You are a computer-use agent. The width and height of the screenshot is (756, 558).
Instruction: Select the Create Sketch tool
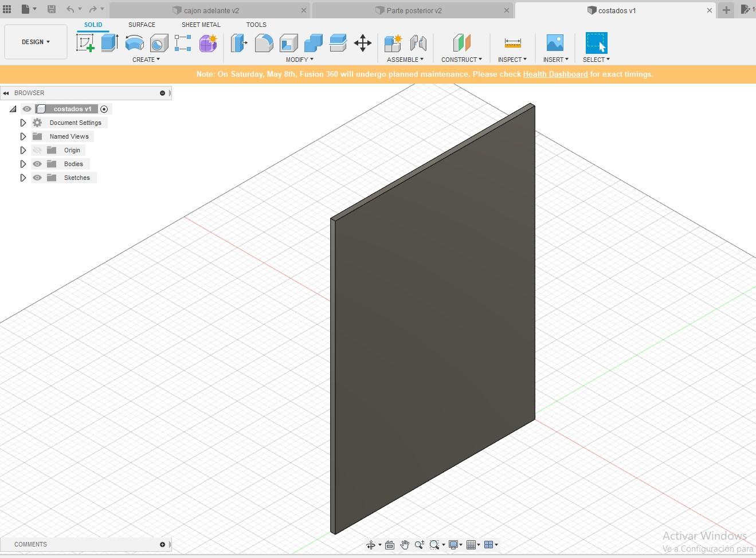[85, 43]
